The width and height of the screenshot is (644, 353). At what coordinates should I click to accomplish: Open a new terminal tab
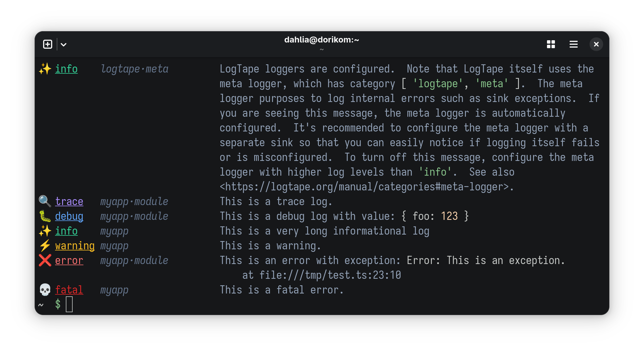tap(48, 44)
